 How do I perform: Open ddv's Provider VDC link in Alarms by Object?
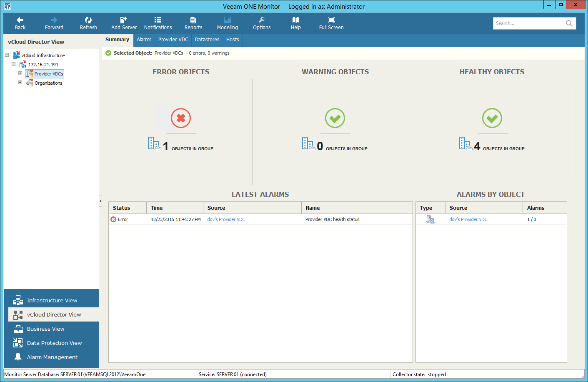[x=468, y=219]
